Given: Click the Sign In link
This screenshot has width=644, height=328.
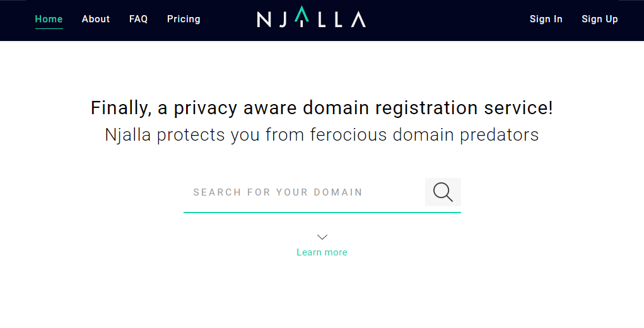Looking at the screenshot, I should pyautogui.click(x=546, y=20).
